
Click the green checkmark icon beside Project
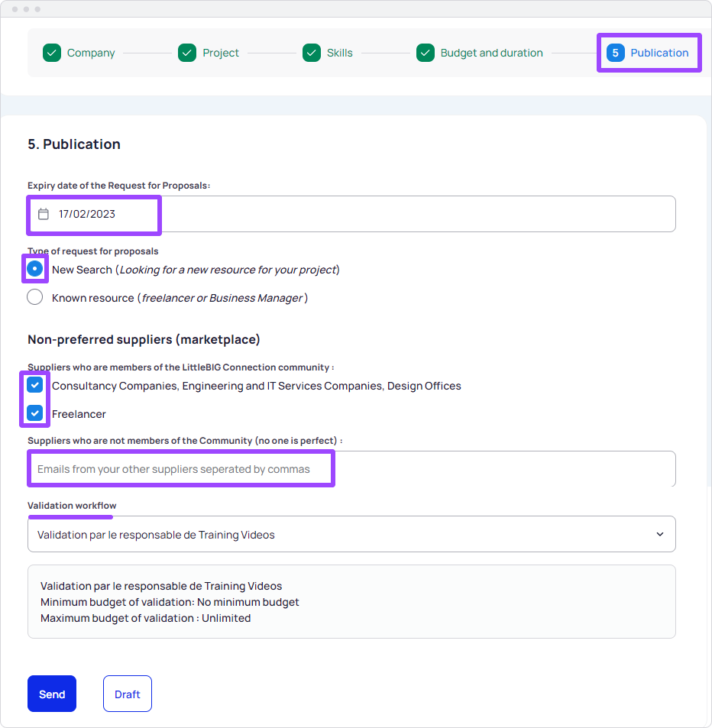(x=187, y=53)
